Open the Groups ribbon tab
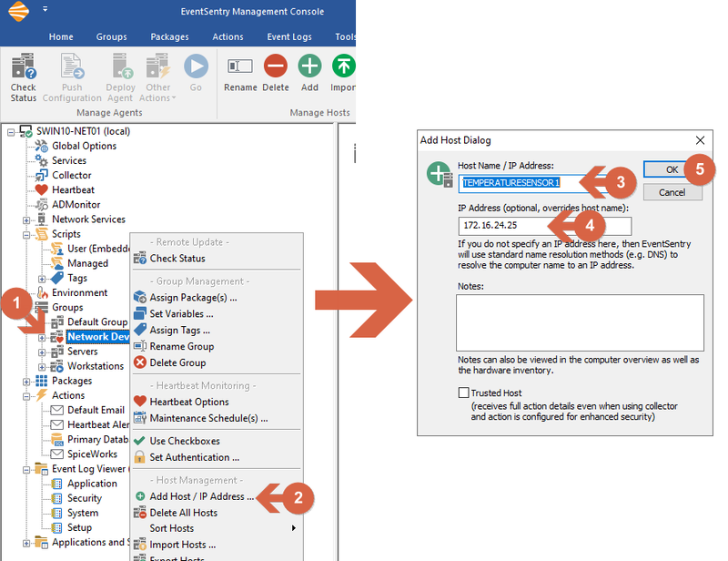This screenshot has width=728, height=561. 111,36
